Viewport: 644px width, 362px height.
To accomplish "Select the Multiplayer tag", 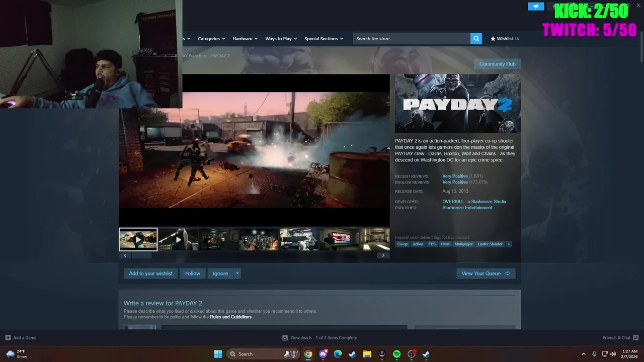I will (464, 244).
